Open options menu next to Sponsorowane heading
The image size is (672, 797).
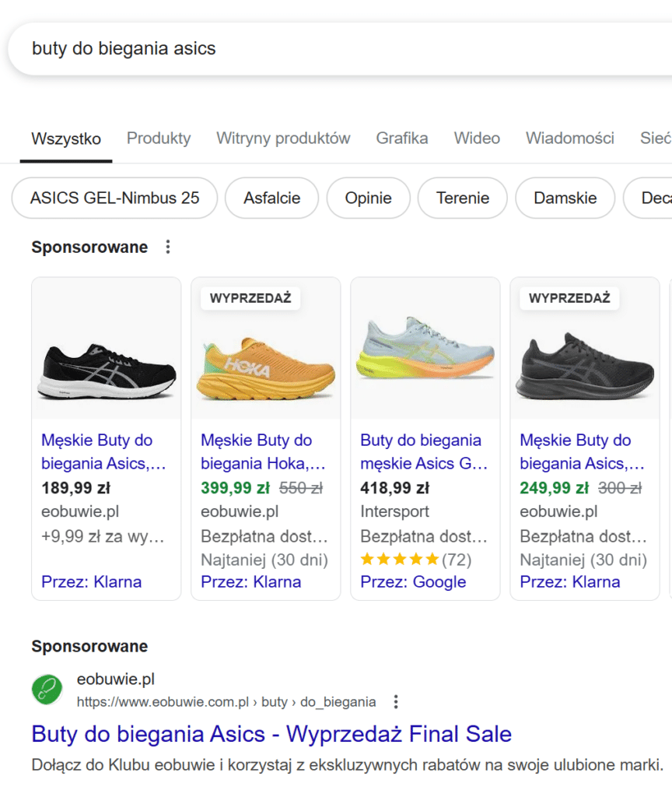[168, 247]
